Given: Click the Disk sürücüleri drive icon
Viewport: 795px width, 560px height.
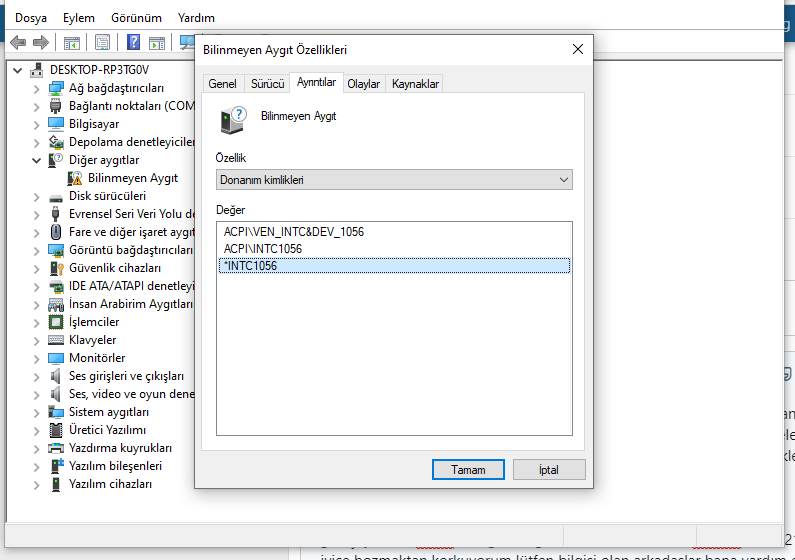Looking at the screenshot, I should click(x=56, y=198).
